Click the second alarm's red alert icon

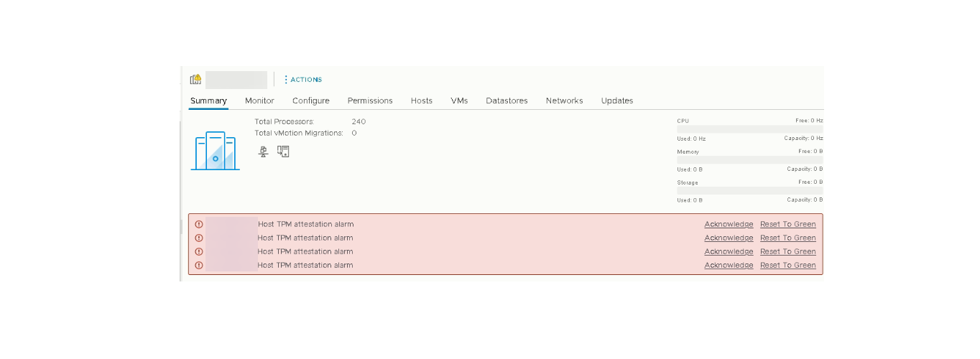[199, 238]
